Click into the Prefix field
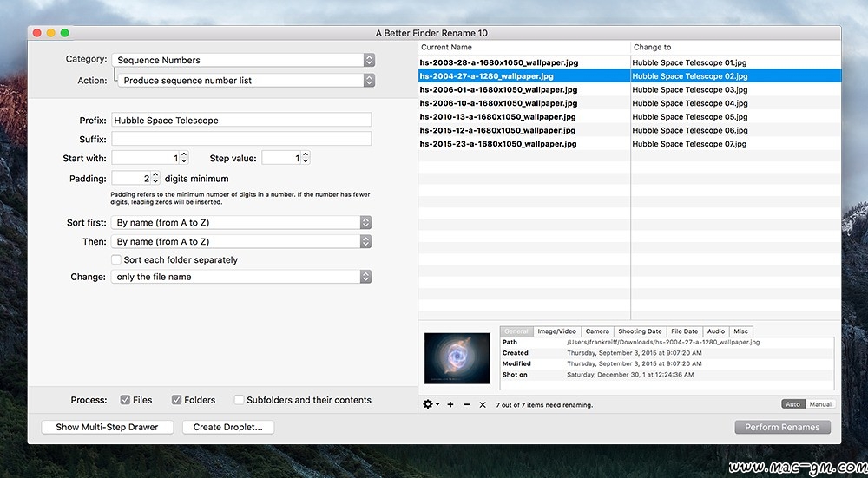Image resolution: width=868 pixels, height=478 pixels. pyautogui.click(x=241, y=120)
